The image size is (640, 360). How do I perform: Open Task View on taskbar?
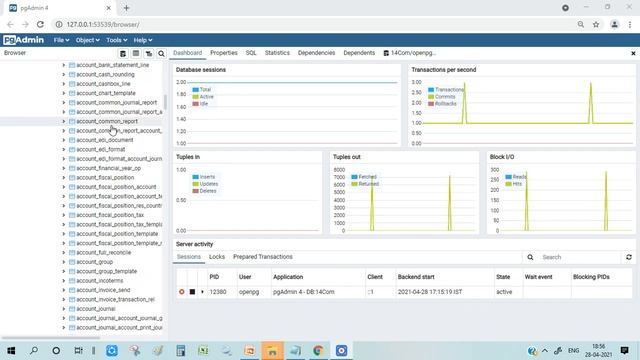coord(78,351)
